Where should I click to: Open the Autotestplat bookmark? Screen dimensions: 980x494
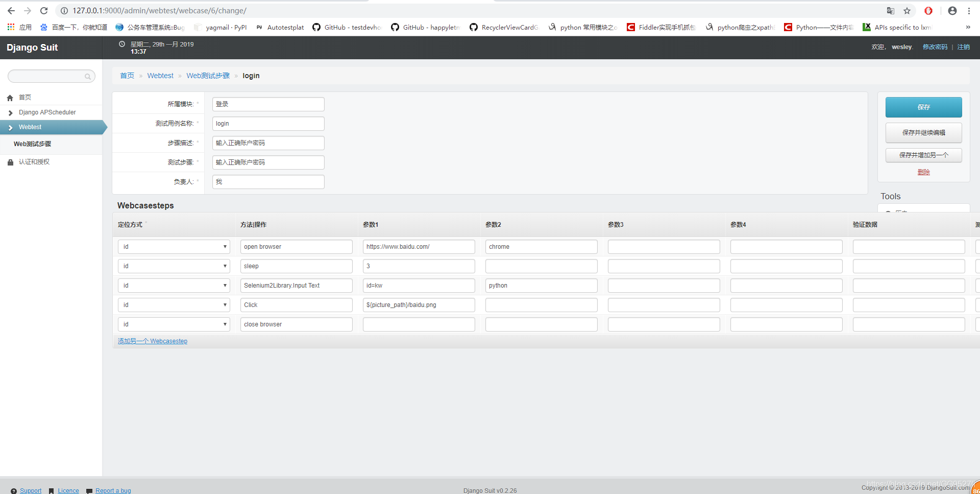coord(280,27)
